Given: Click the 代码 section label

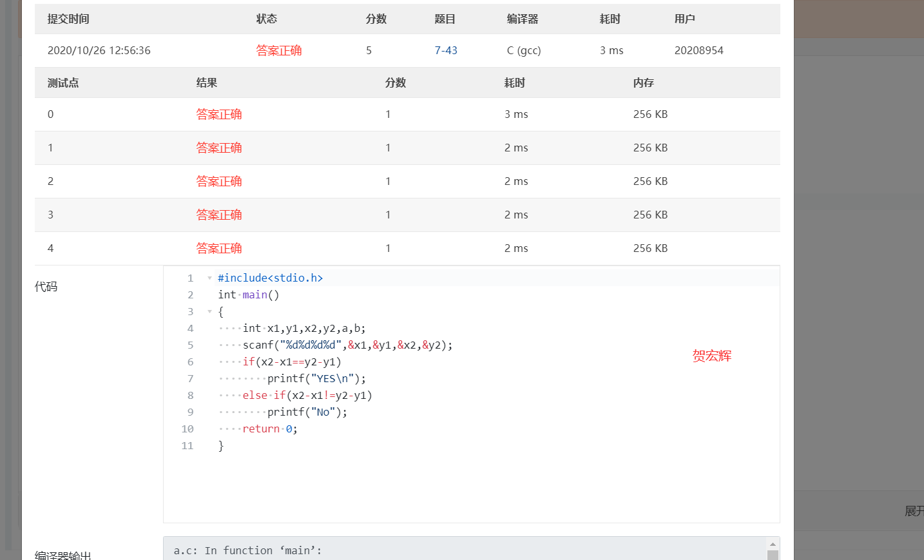Looking at the screenshot, I should 46,286.
